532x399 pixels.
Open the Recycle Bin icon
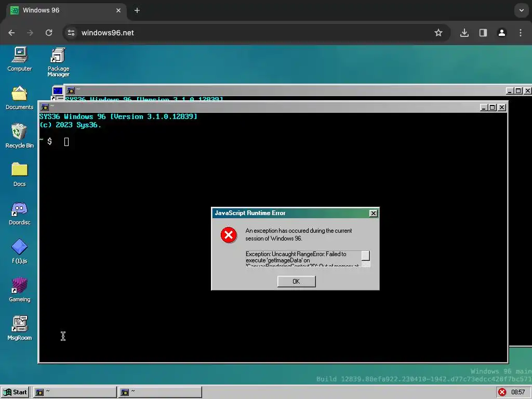click(x=19, y=136)
